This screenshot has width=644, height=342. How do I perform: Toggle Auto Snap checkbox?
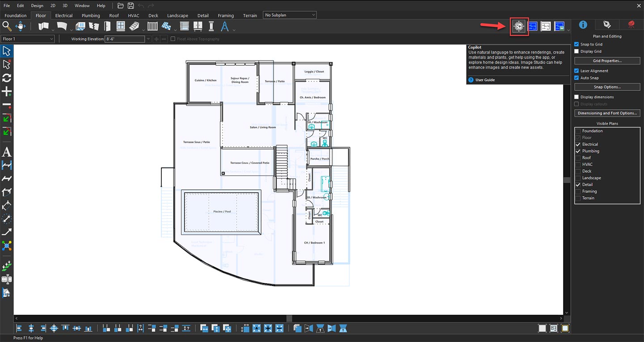[576, 78]
